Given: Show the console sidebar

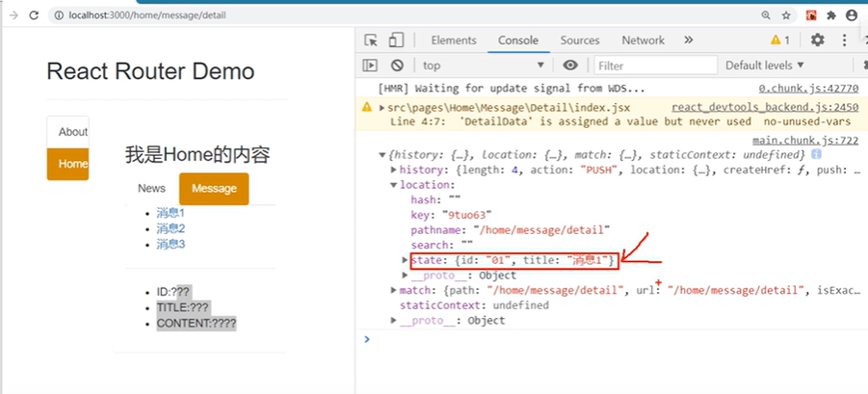Looking at the screenshot, I should 370,66.
